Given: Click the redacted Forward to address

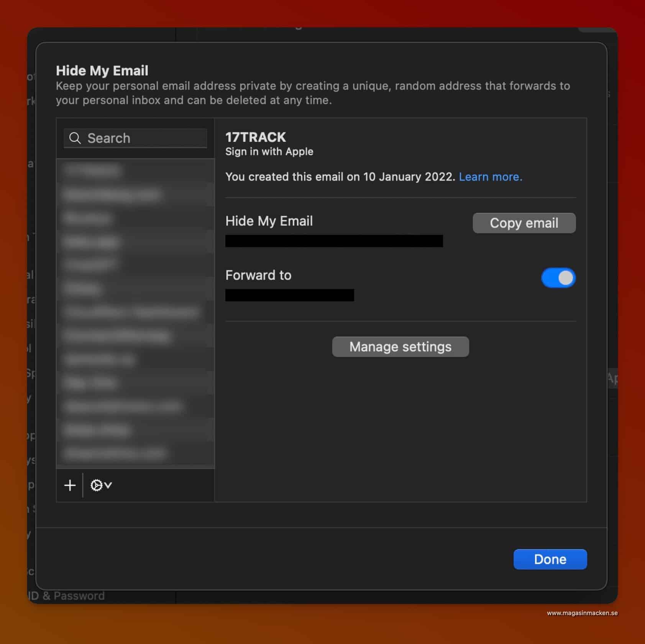Looking at the screenshot, I should (290, 295).
